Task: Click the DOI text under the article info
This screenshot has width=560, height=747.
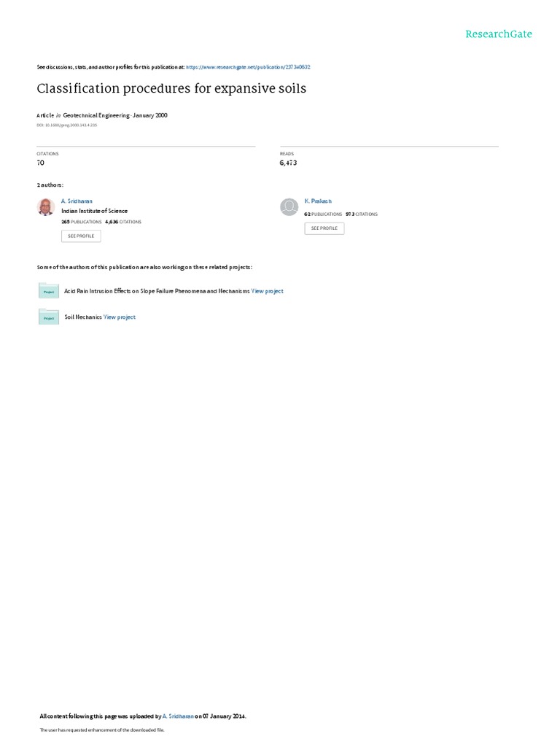Action: click(x=66, y=125)
